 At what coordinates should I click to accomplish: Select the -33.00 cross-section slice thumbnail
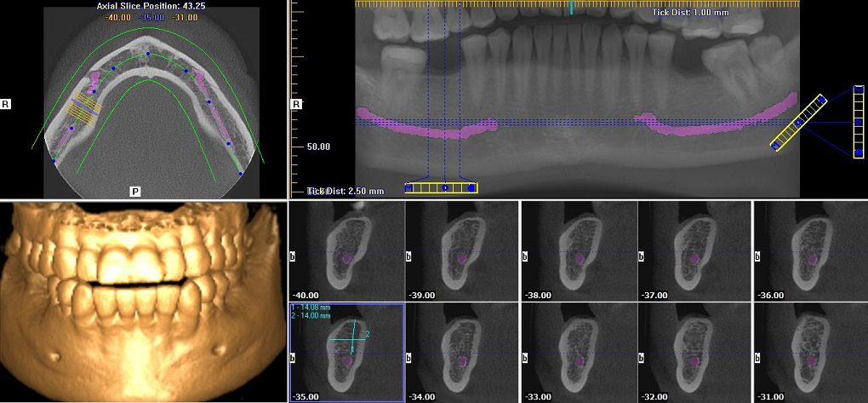(x=580, y=353)
